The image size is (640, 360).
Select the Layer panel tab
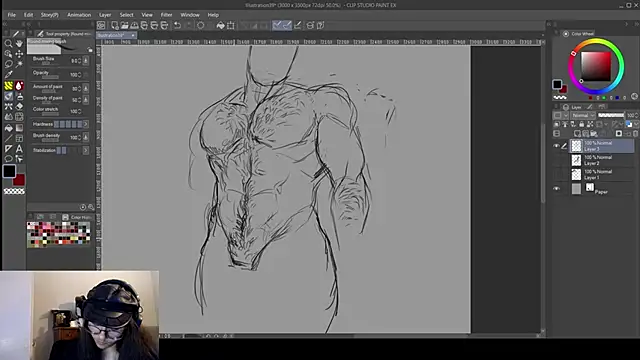572,107
